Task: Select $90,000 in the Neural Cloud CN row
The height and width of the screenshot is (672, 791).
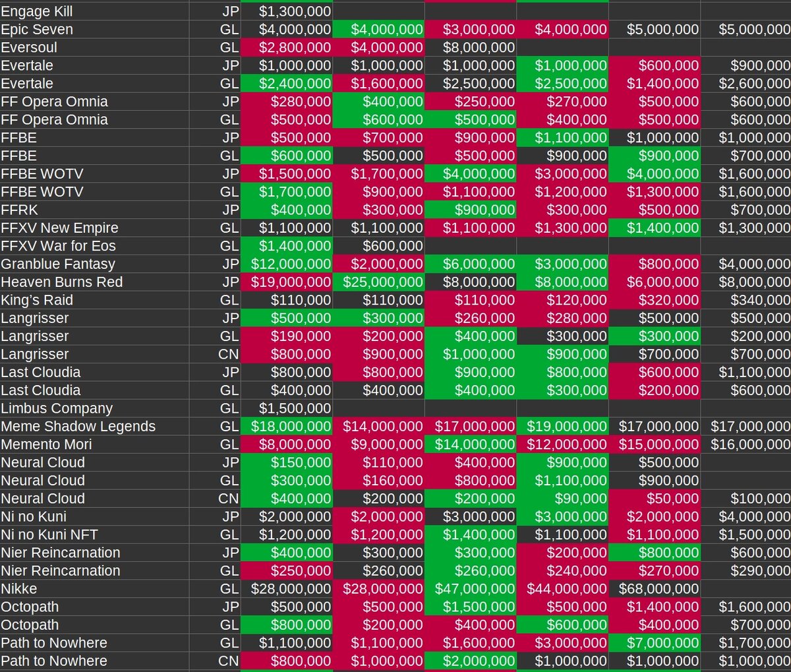Action: tap(562, 498)
